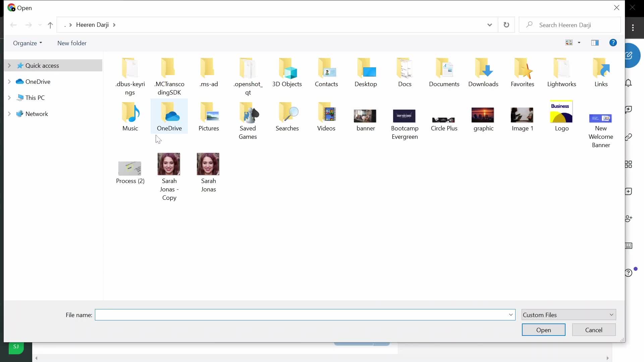Select the Logo image file
This screenshot has width=644, height=362.
(561, 117)
